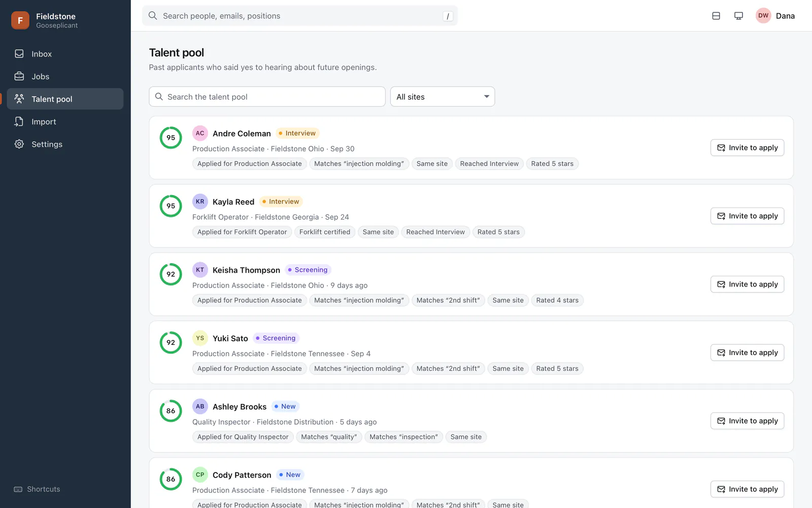Viewport: 812px width, 508px height.
Task: Click the Fieldstone logo icon
Action: point(20,20)
